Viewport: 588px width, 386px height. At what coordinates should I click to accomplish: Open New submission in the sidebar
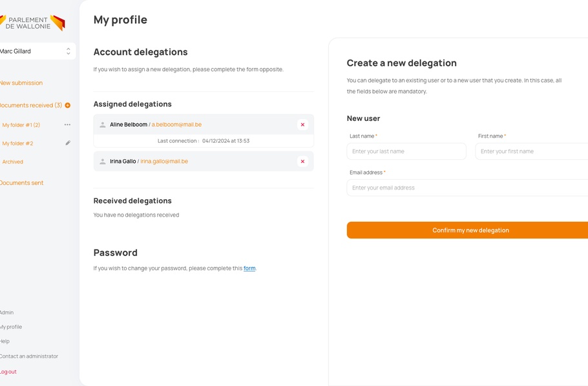pos(21,83)
